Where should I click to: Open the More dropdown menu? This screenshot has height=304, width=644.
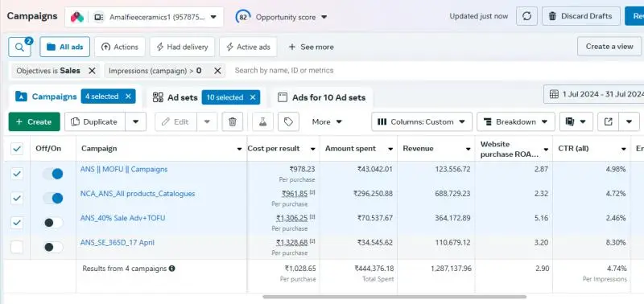coord(327,122)
